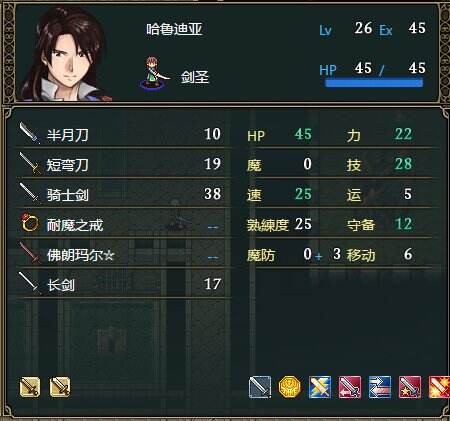The width and height of the screenshot is (450, 421).
Task: Click the 魔防 stat row
Action: (x=339, y=255)
